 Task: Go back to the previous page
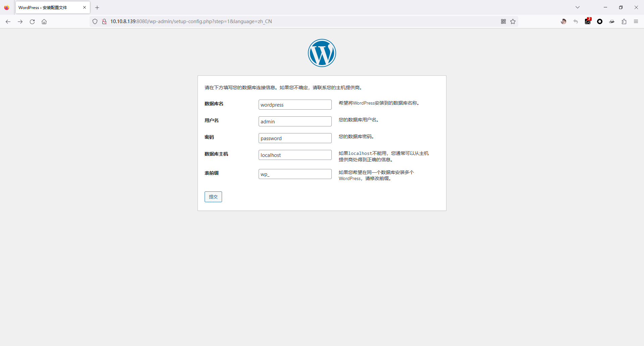(x=8, y=21)
